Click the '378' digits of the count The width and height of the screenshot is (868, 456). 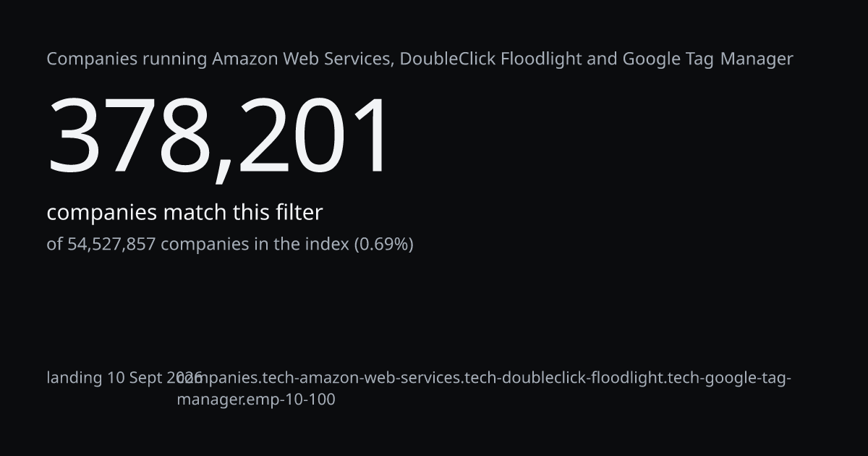pyautogui.click(x=129, y=137)
